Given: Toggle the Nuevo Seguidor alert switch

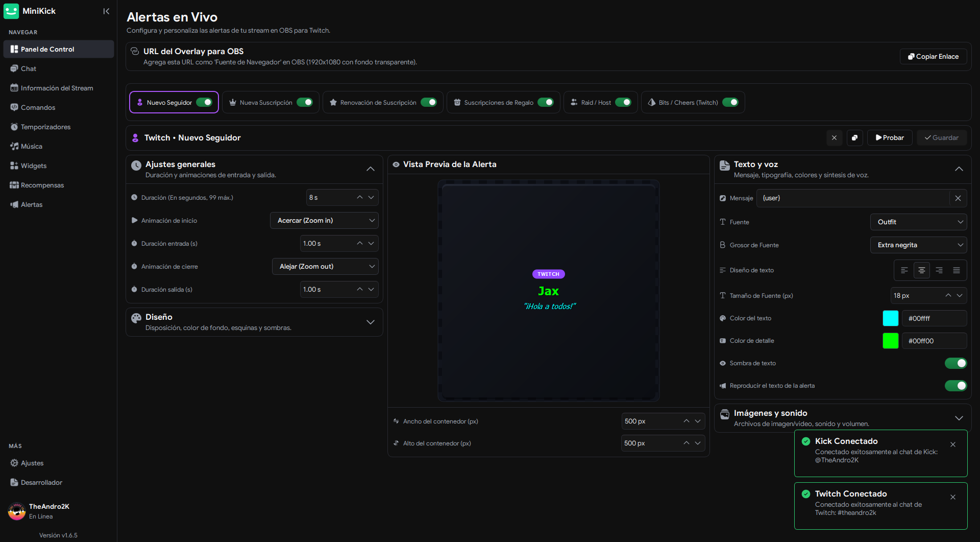Looking at the screenshot, I should (x=204, y=102).
